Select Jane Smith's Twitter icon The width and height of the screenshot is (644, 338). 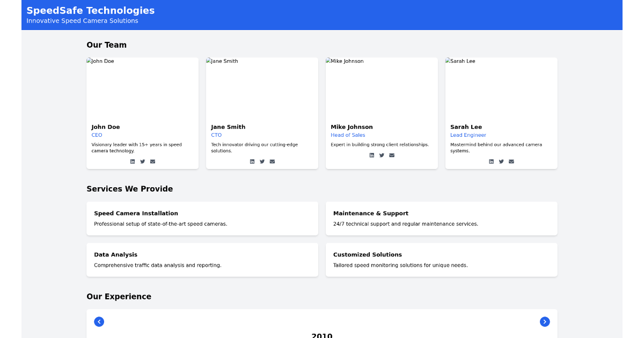(x=262, y=161)
